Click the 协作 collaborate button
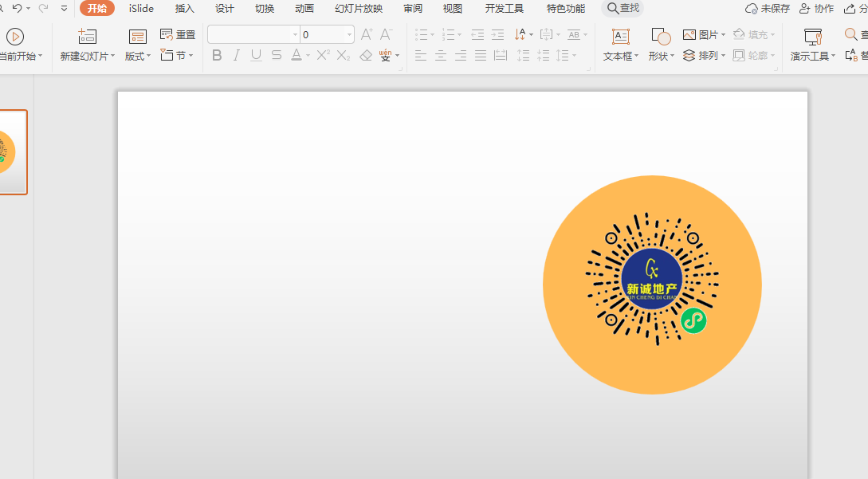This screenshot has height=479, width=868. click(816, 8)
